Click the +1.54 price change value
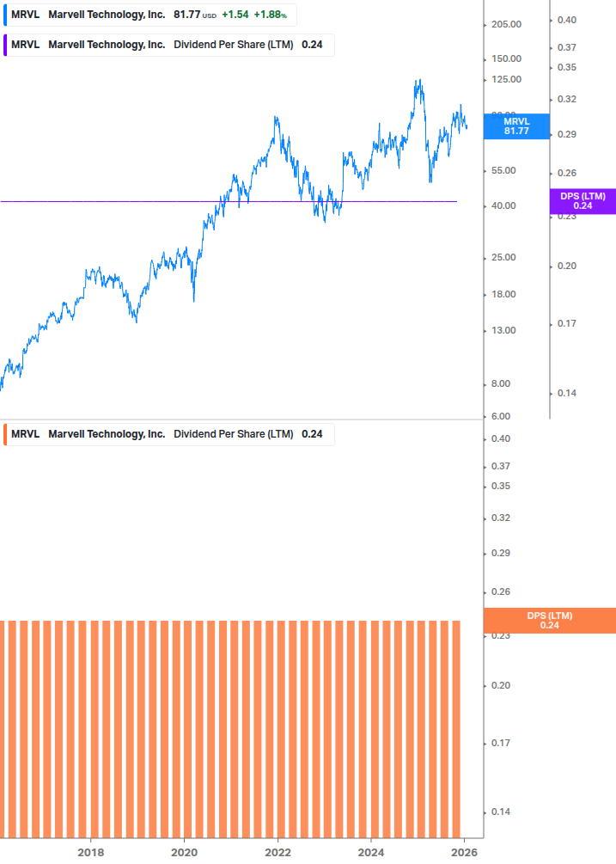The width and height of the screenshot is (616, 864). click(x=235, y=15)
